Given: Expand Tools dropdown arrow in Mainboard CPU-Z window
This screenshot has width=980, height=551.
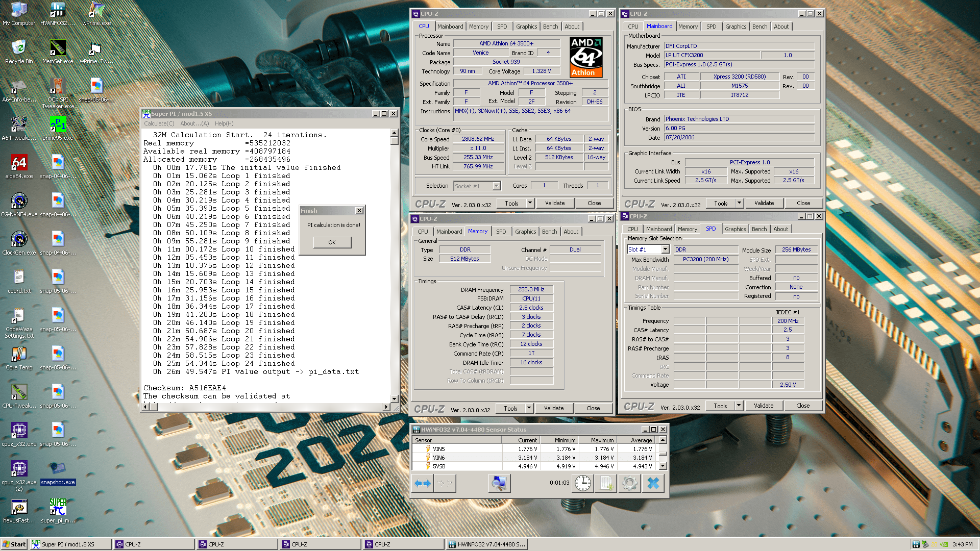Looking at the screenshot, I should pos(739,203).
